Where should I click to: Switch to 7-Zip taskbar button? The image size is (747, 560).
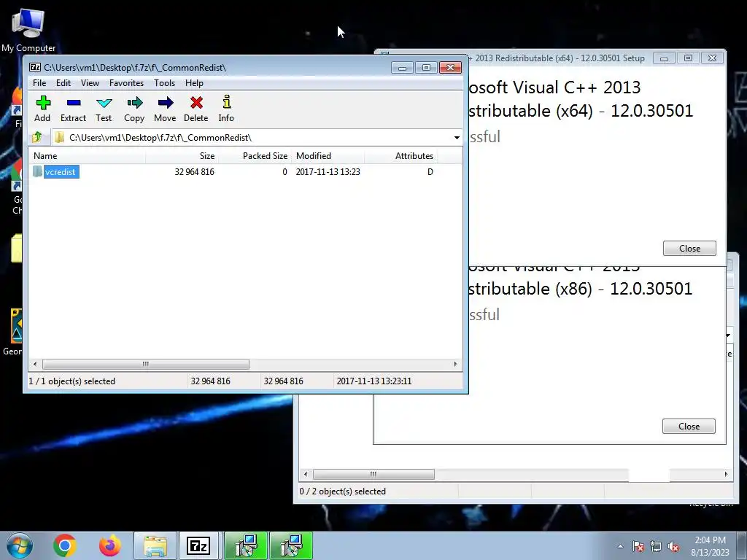198,545
